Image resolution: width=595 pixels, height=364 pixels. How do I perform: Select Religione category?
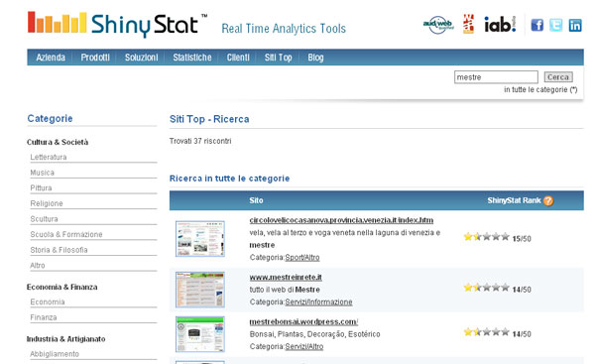[47, 204]
